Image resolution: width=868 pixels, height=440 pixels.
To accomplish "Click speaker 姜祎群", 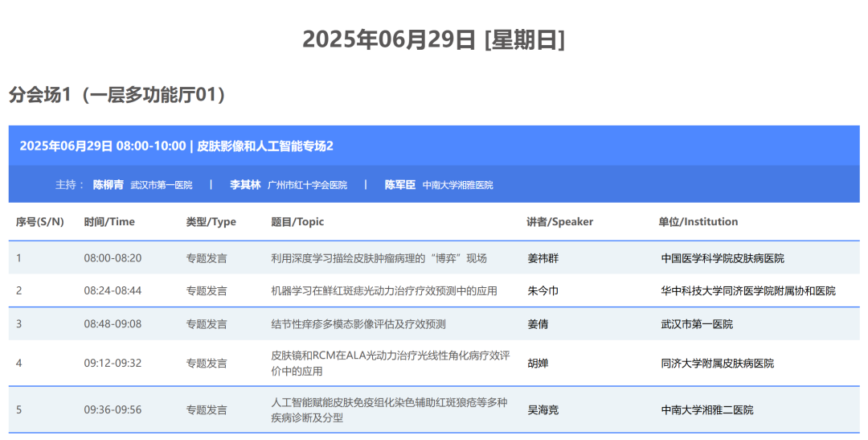I will point(543,258).
